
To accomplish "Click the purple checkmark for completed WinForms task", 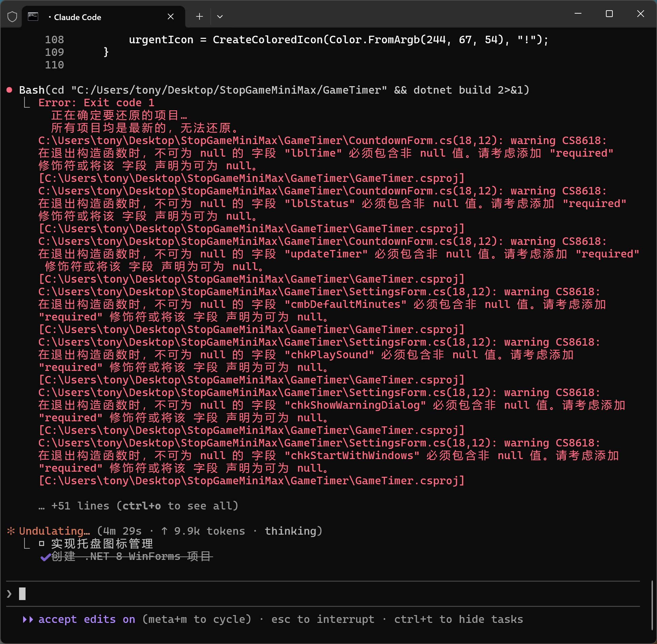I will pos(45,557).
